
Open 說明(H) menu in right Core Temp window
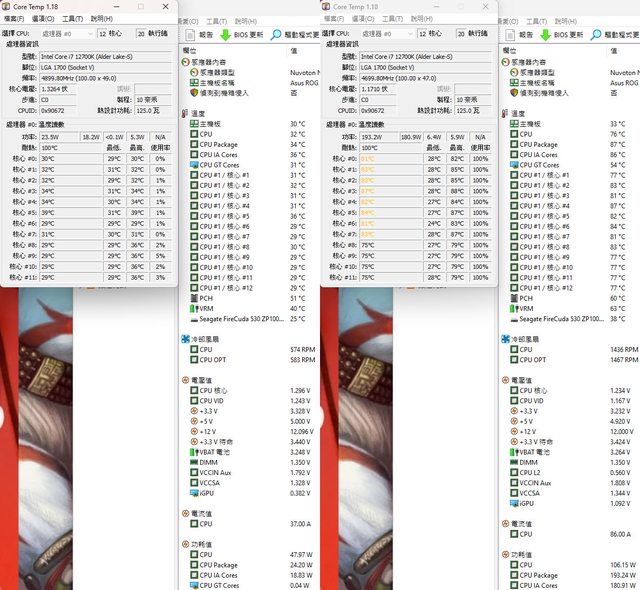tap(422, 18)
